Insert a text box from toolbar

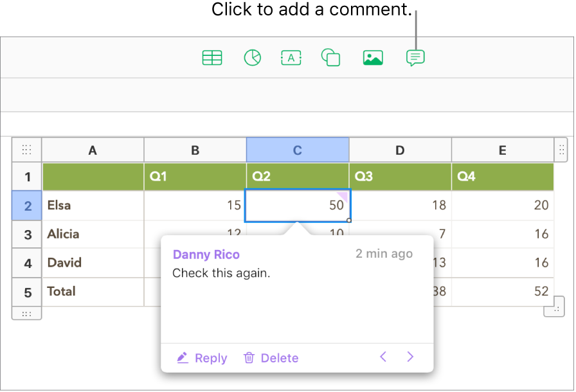pyautogui.click(x=291, y=58)
